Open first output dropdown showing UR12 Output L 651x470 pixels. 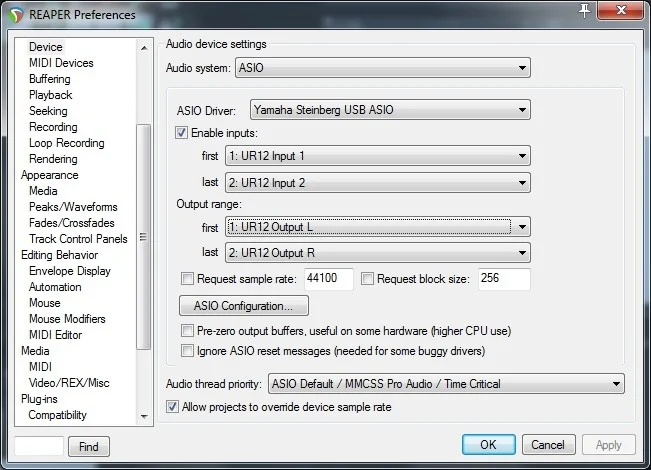point(378,227)
